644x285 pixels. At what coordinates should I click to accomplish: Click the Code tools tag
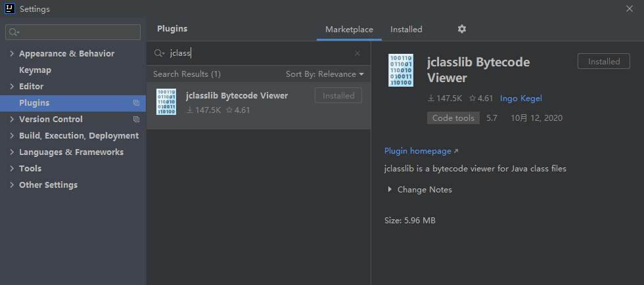click(453, 118)
